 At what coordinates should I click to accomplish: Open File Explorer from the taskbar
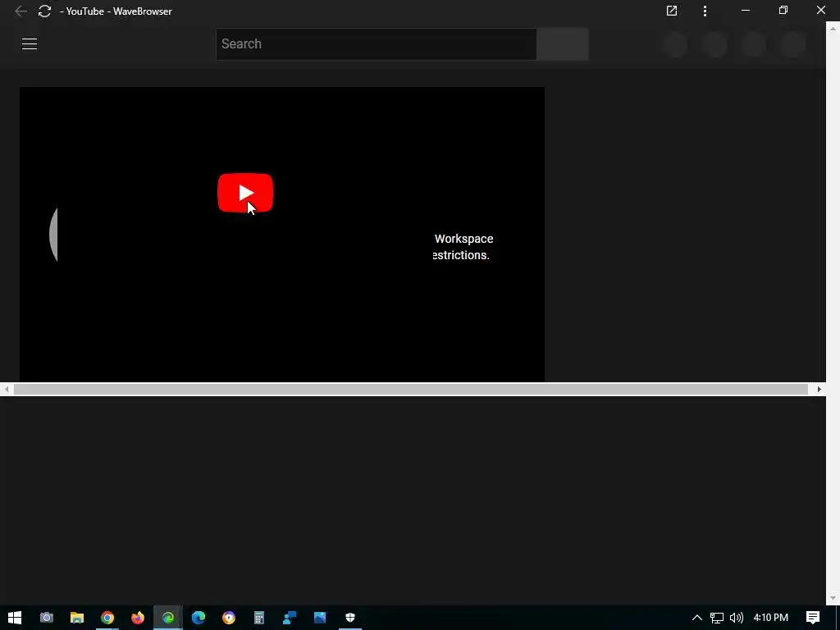point(77,618)
